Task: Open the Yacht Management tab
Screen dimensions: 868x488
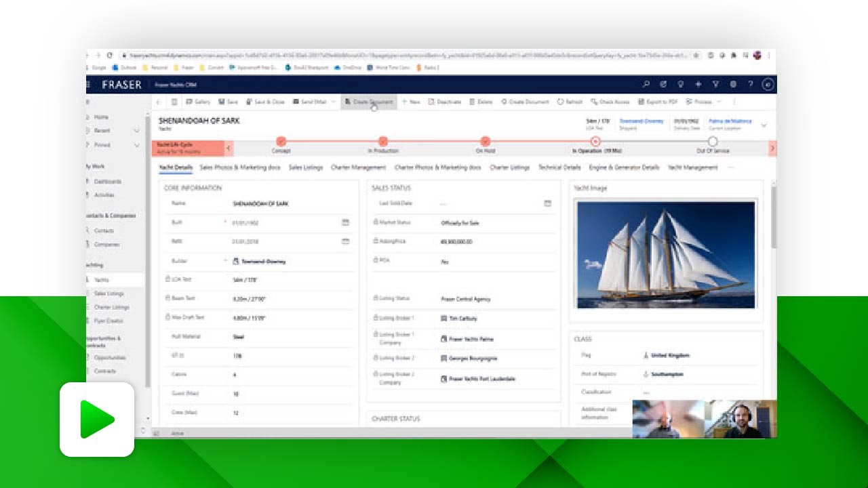Action: point(692,167)
